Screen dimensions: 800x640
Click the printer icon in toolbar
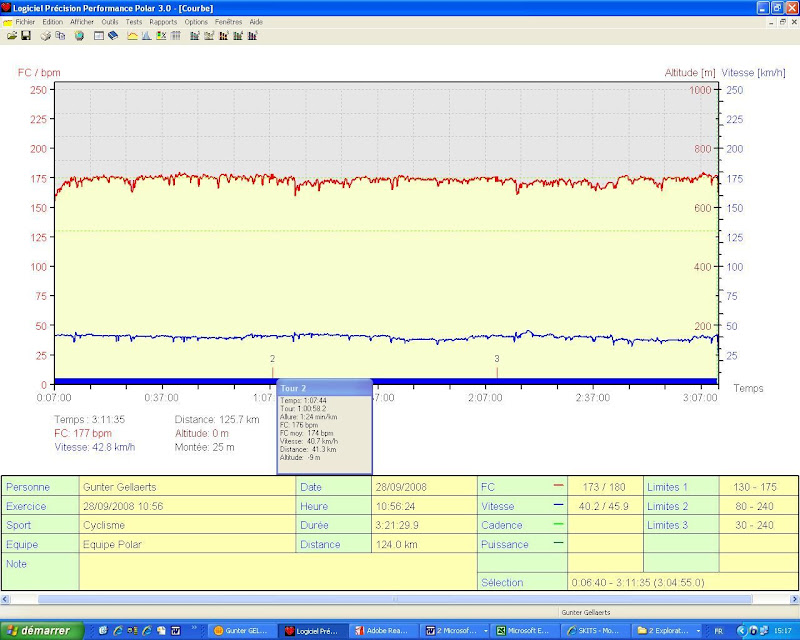(46, 36)
